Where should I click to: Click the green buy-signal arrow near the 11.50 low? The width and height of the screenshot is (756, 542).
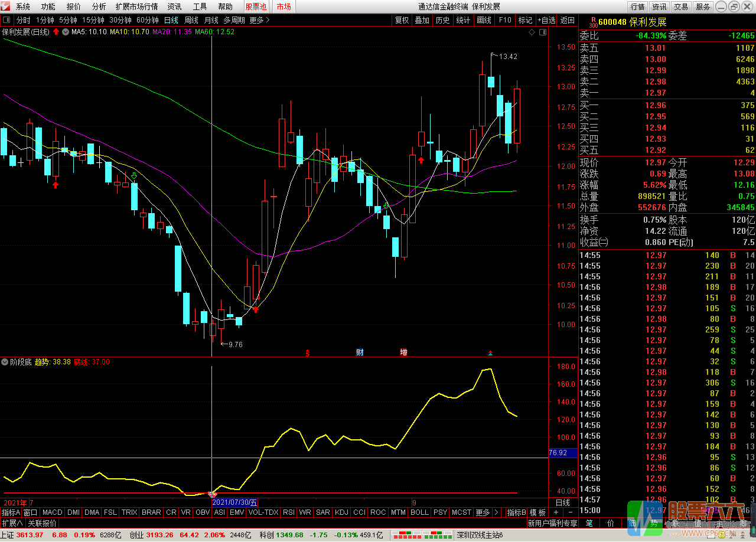(386, 205)
